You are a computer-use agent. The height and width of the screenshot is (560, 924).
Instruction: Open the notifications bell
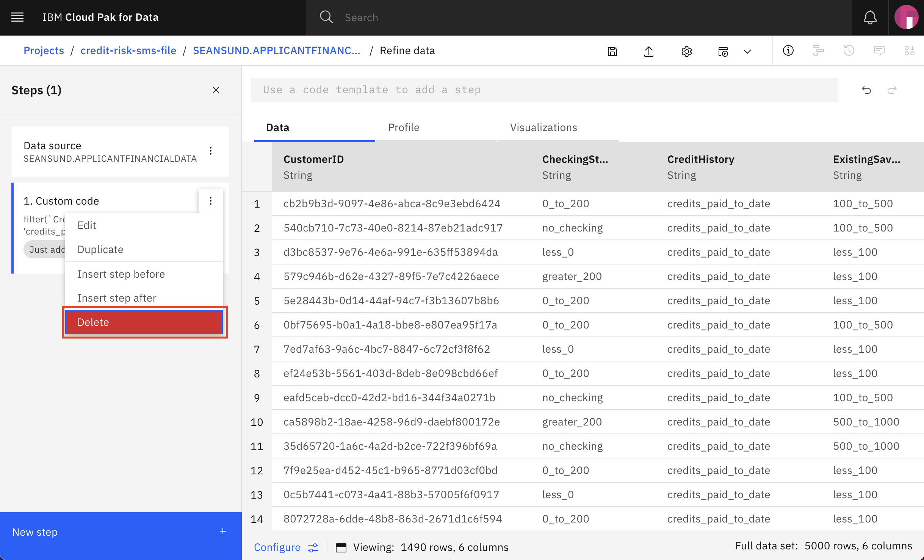[x=870, y=17]
